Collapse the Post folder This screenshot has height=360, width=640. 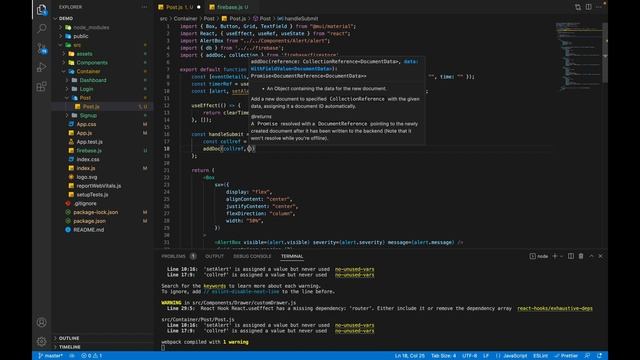pos(102,98)
